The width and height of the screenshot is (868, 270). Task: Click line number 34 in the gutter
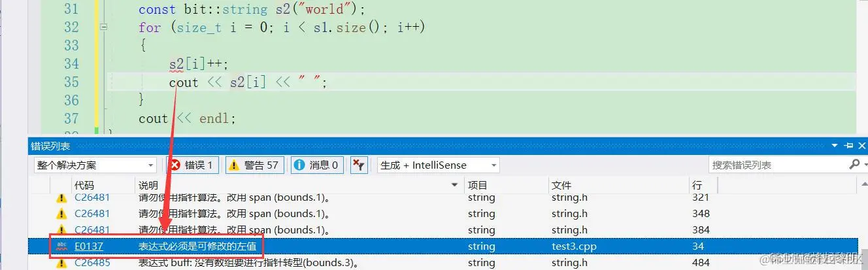coord(71,64)
